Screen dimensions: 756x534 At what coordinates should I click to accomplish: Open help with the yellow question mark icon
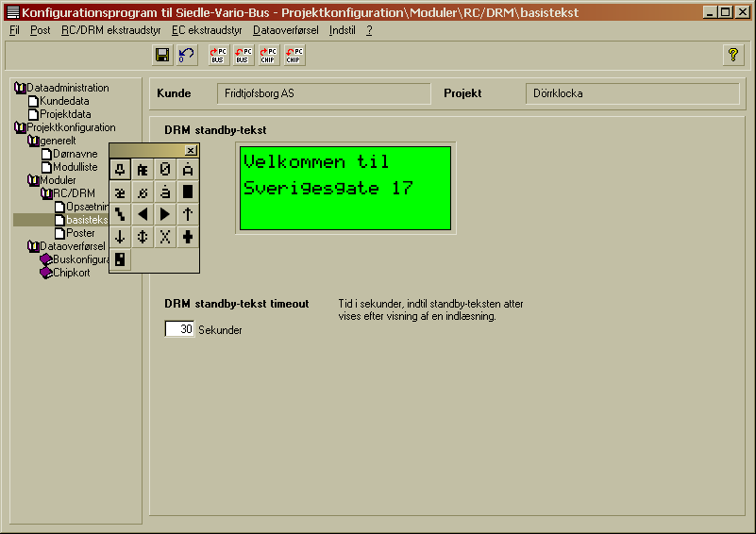[x=732, y=55]
